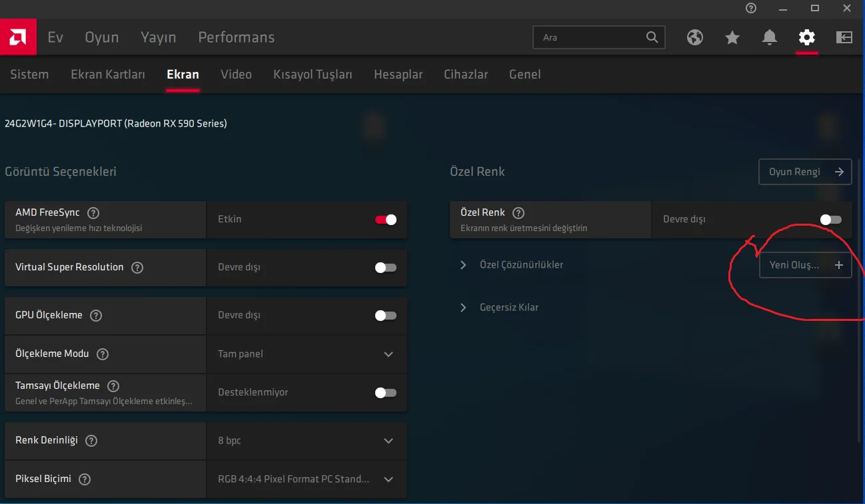This screenshot has height=504, width=865.
Task: Click the vertical scrollbar
Action: click(x=860, y=300)
